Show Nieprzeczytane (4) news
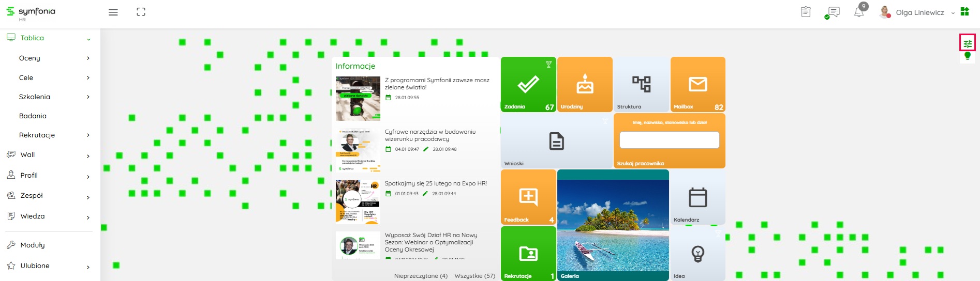 coord(421,276)
